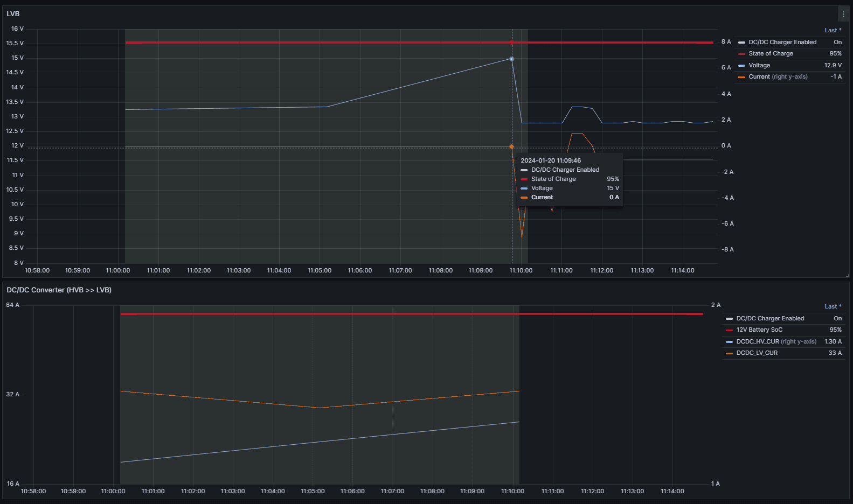The height and width of the screenshot is (504, 853).
Task: Sort DC/DC Converter legend by Last column
Action: point(833,307)
